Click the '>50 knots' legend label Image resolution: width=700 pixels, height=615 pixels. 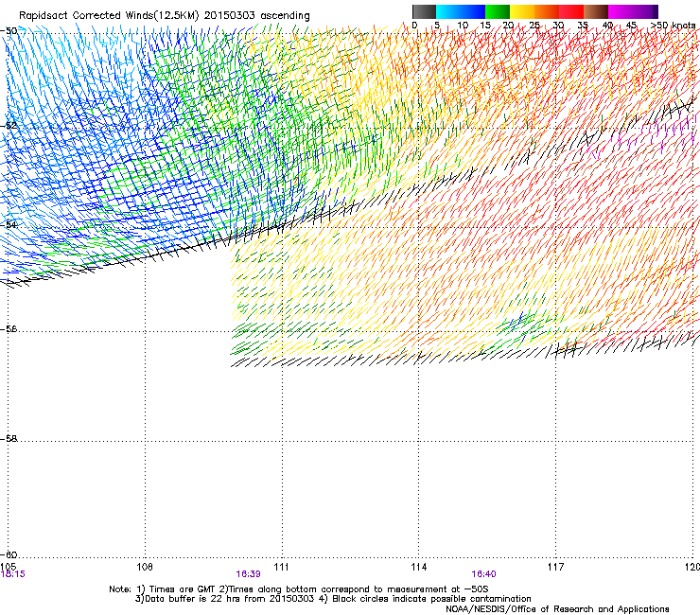click(x=674, y=26)
